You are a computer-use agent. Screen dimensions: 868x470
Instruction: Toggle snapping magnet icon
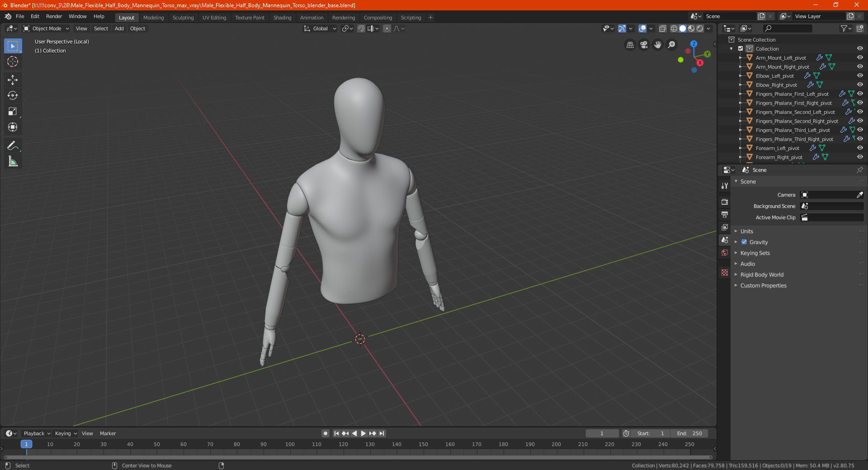click(361, 28)
